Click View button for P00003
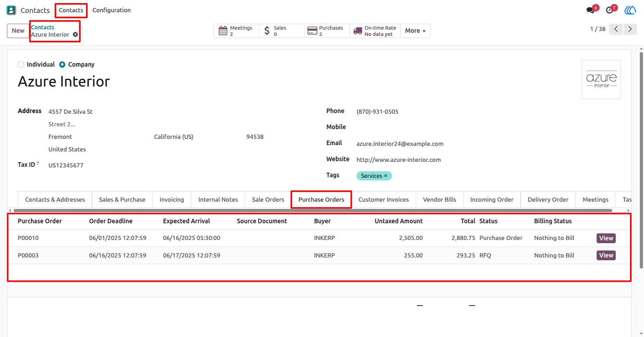The width and height of the screenshot is (644, 337). [606, 255]
